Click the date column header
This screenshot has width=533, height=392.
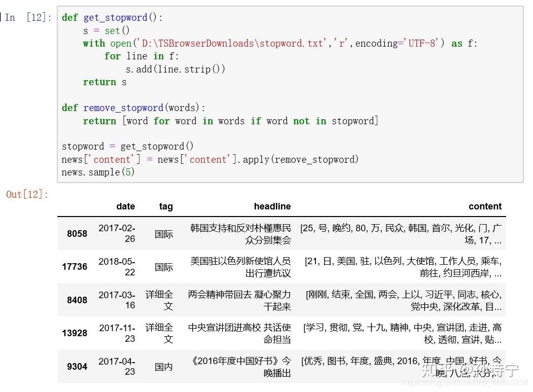[126, 206]
